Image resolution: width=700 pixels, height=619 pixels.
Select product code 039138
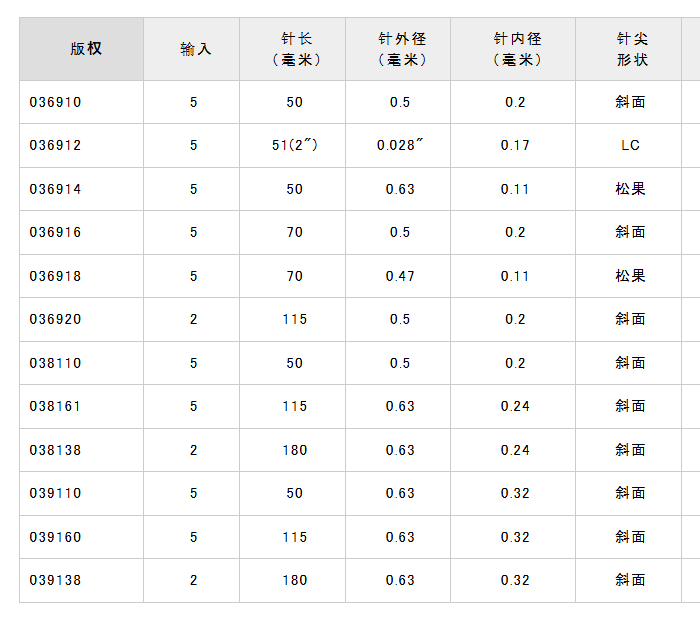pyautogui.click(x=56, y=580)
